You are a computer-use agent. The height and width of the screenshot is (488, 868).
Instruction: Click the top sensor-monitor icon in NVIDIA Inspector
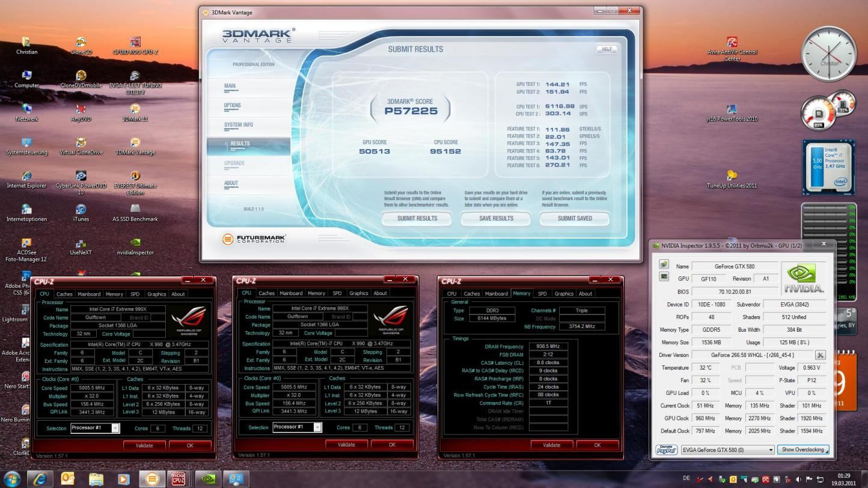[664, 264]
